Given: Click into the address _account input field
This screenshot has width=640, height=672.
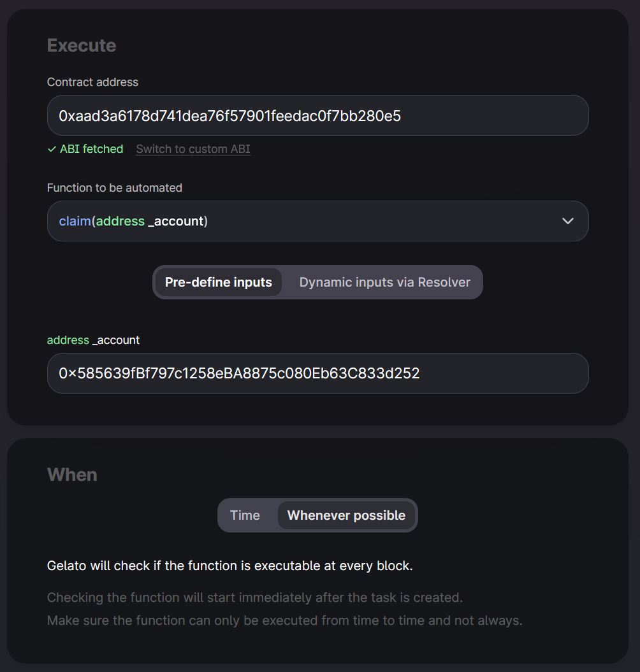Looking at the screenshot, I should click(x=317, y=373).
